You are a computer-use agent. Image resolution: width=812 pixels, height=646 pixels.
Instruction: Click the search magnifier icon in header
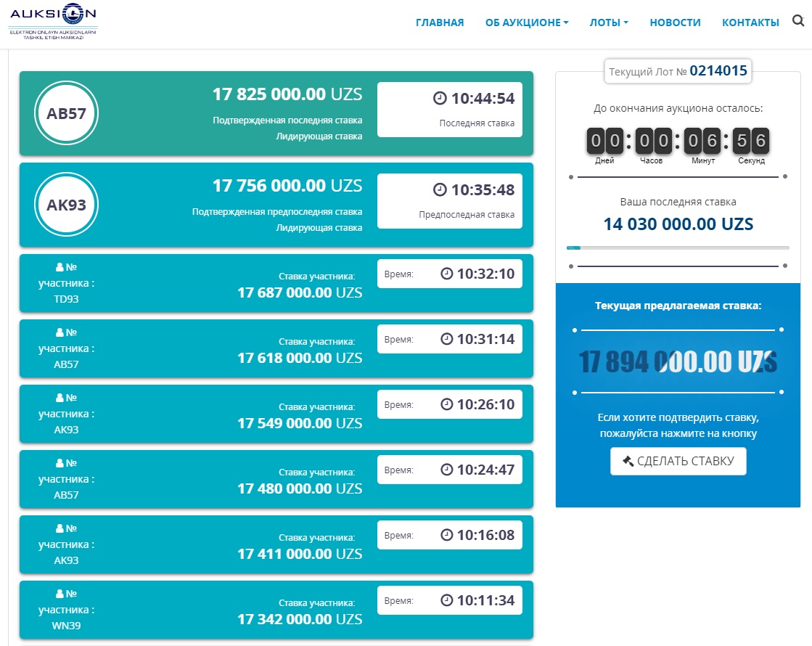click(798, 22)
